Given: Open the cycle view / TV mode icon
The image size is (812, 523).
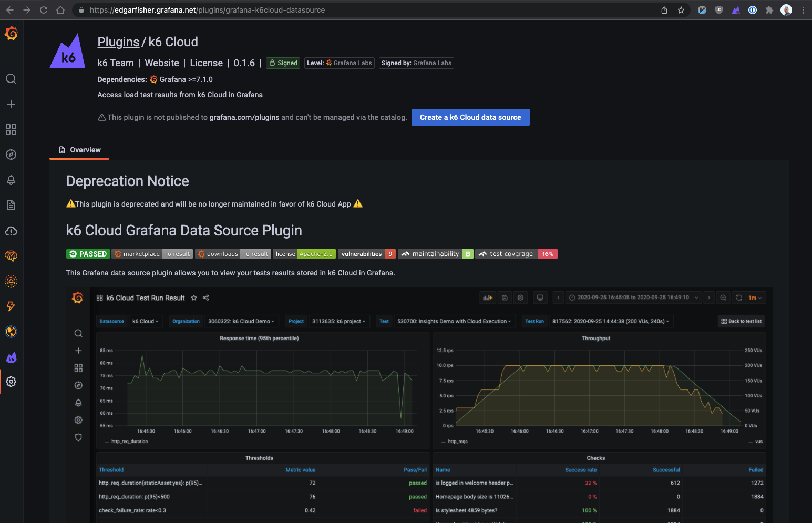Looking at the screenshot, I should (x=540, y=298).
